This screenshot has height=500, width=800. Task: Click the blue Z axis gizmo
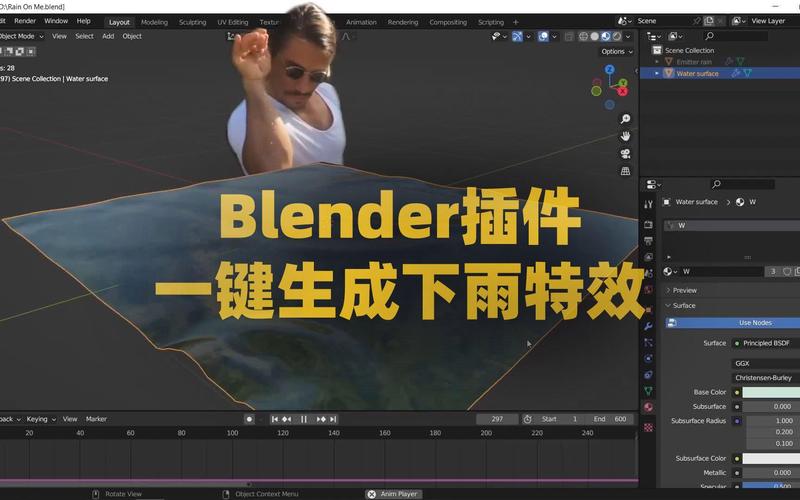(610, 69)
